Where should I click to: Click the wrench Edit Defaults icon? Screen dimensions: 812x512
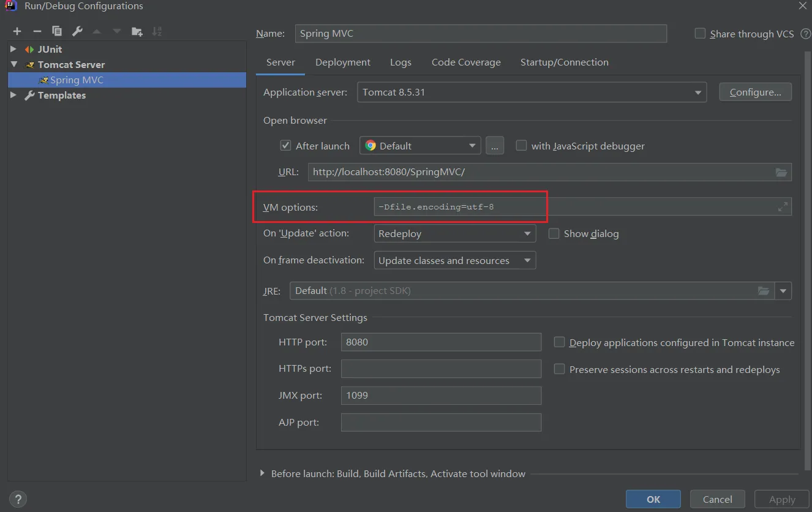coord(77,31)
